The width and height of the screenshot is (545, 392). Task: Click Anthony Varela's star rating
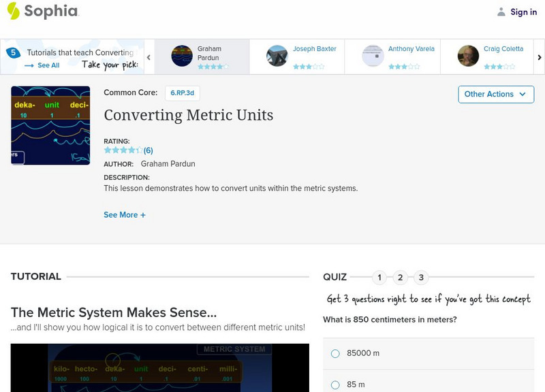pyautogui.click(x=404, y=67)
